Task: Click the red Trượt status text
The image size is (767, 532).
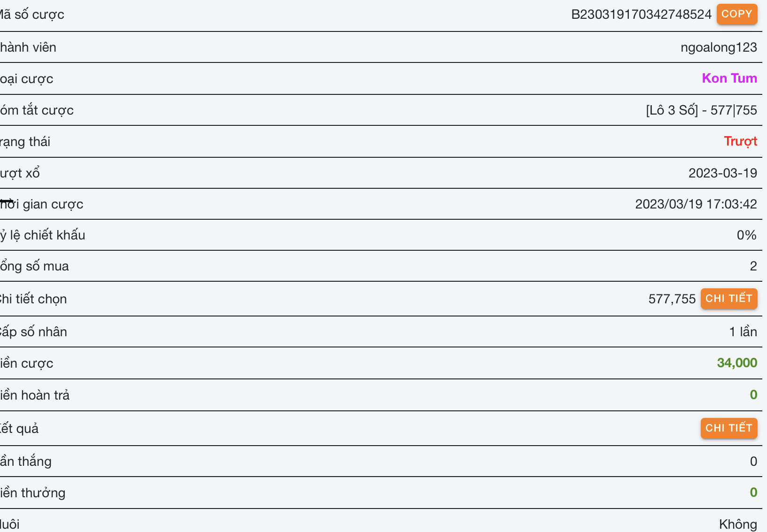Action: (x=740, y=141)
